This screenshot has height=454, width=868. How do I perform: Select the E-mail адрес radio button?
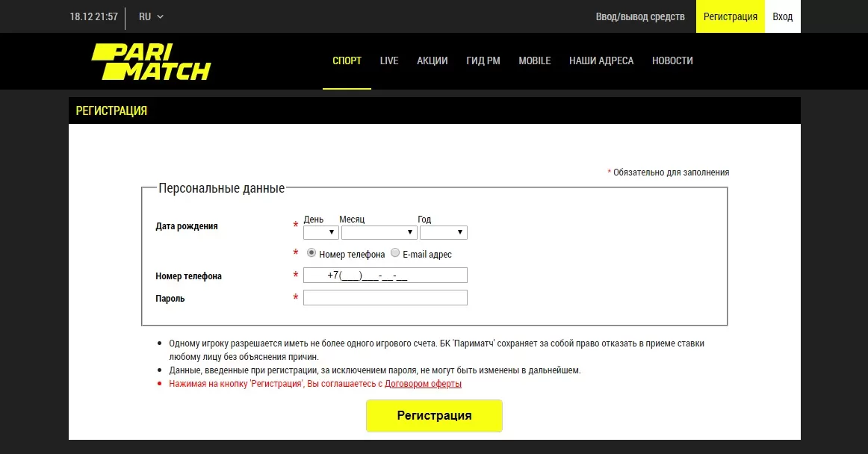pyautogui.click(x=395, y=253)
